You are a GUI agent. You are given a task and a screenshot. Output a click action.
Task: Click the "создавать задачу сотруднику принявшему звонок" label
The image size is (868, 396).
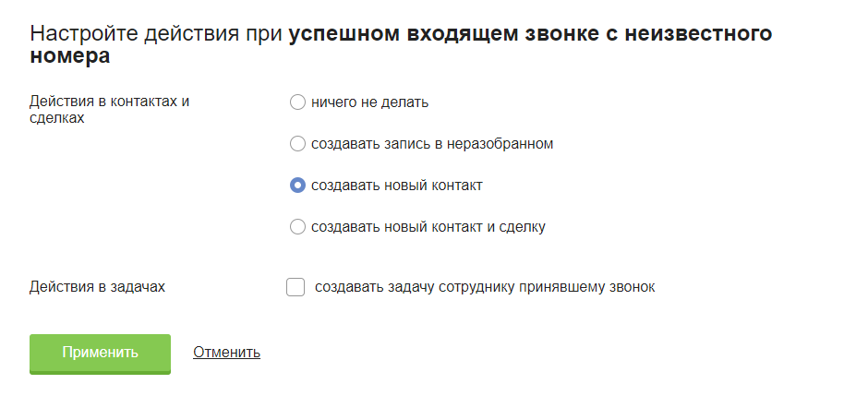coord(485,287)
